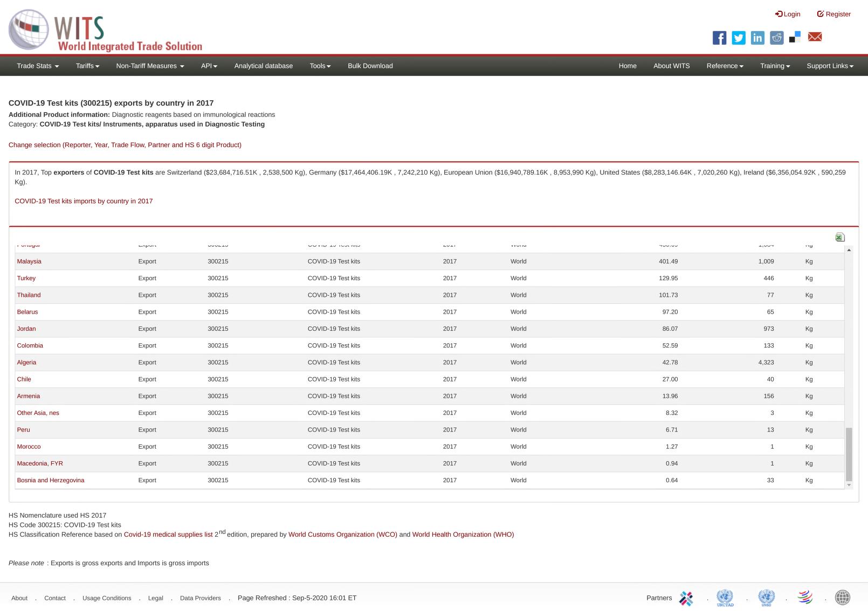
Task: Open COVID-19 Test kits imports by country link
Action: pos(84,201)
